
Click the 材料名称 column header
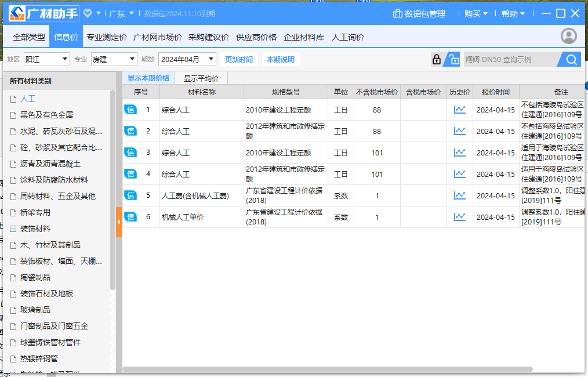pos(202,92)
